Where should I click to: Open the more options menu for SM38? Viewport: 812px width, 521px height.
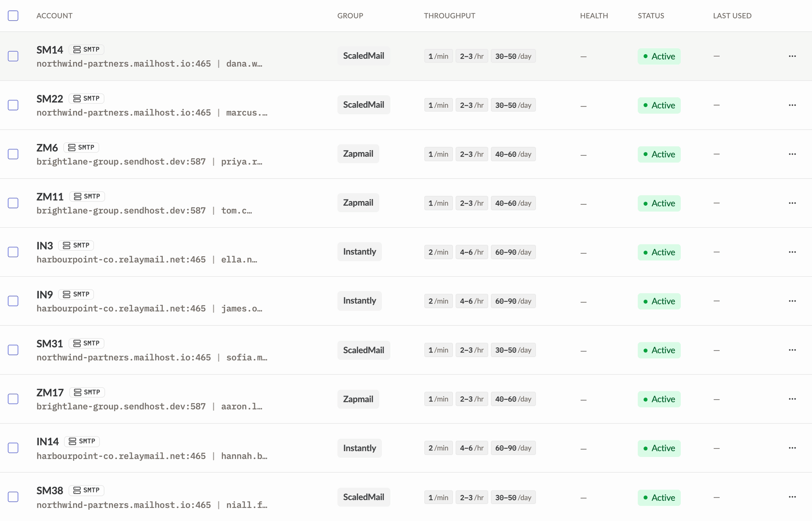pyautogui.click(x=792, y=497)
